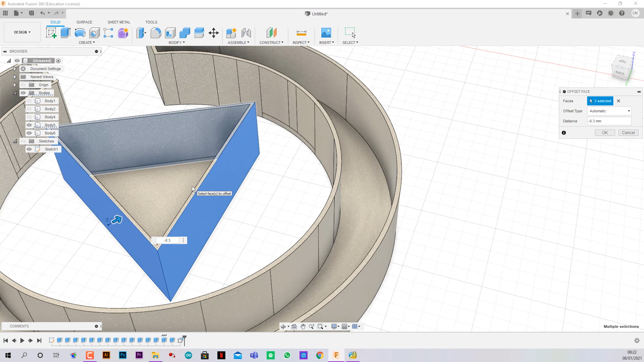Toggle visibility of Sketch1
644x362 pixels.
click(x=30, y=149)
